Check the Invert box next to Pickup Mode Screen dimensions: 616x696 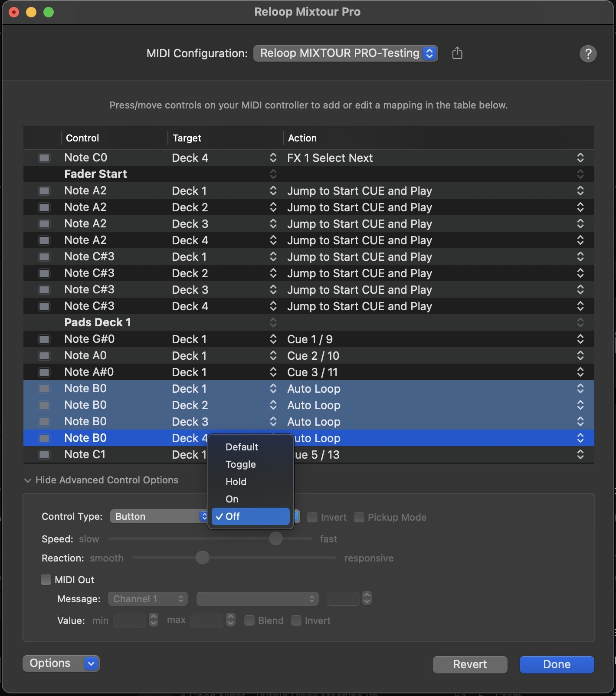pos(312,517)
